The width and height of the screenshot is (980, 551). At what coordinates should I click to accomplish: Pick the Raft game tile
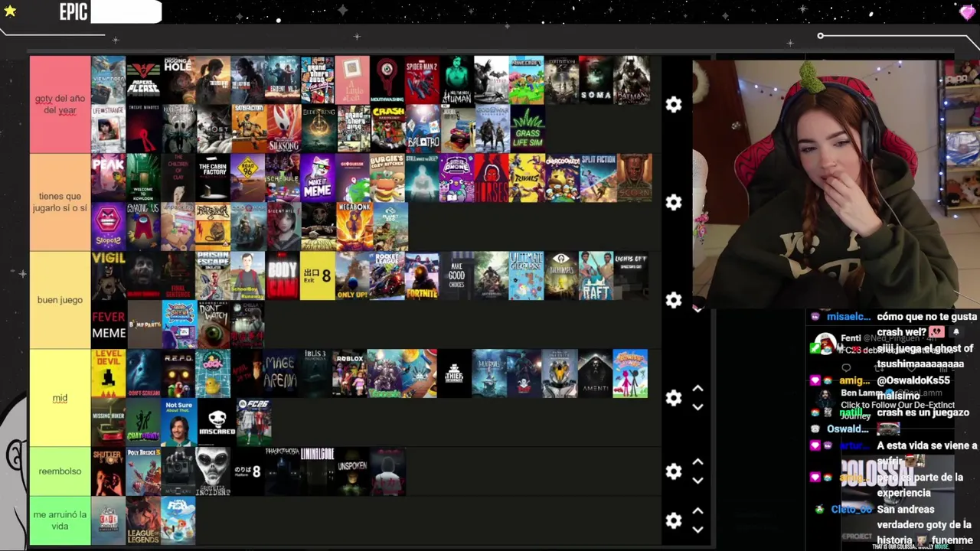[596, 275]
